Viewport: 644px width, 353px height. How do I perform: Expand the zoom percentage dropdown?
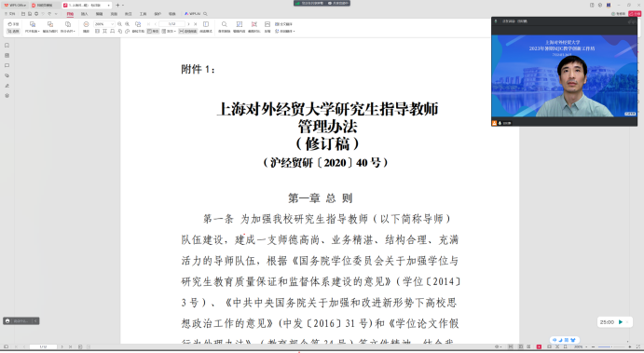click(x=112, y=24)
